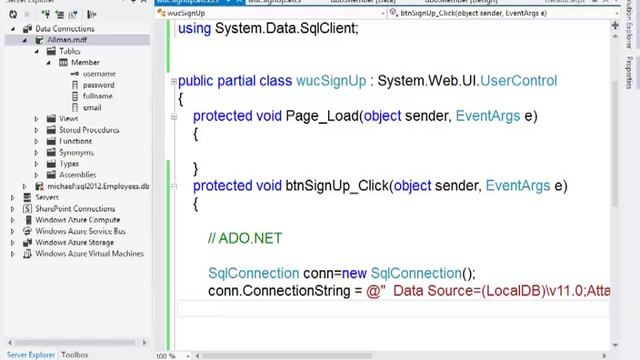Select the username primary key icon
Image resolution: width=640 pixels, height=360 pixels.
75,74
